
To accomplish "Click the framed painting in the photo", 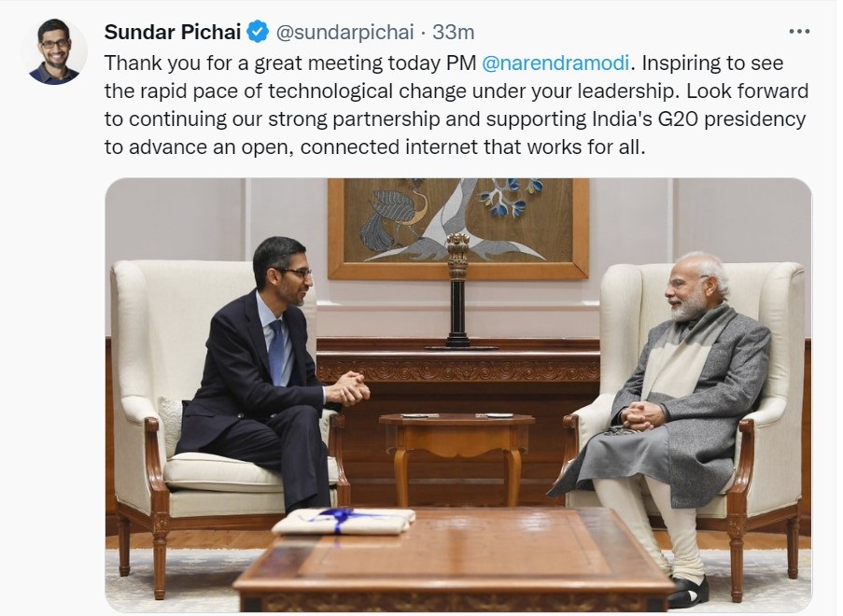I will pos(457,228).
